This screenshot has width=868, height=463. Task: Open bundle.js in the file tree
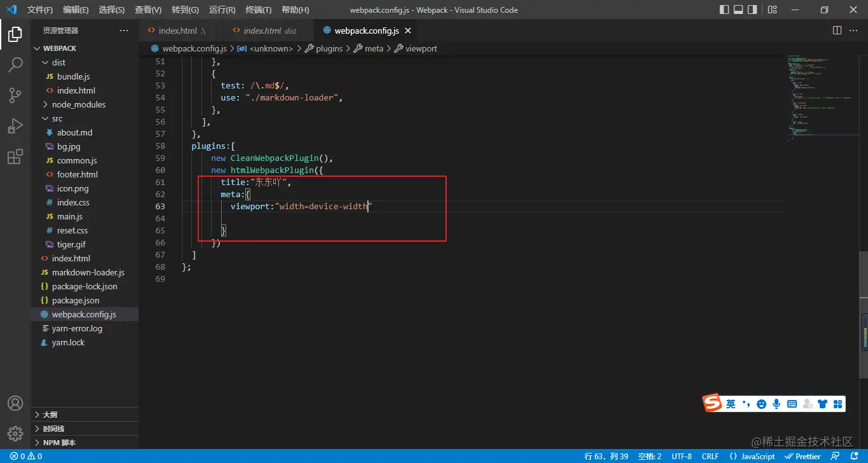[85, 76]
